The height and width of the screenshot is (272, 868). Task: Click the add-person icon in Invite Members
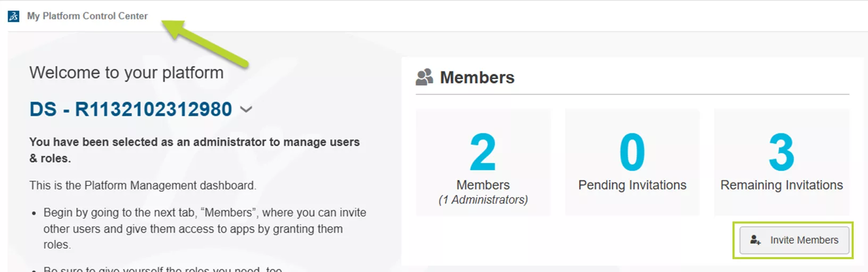pos(755,240)
